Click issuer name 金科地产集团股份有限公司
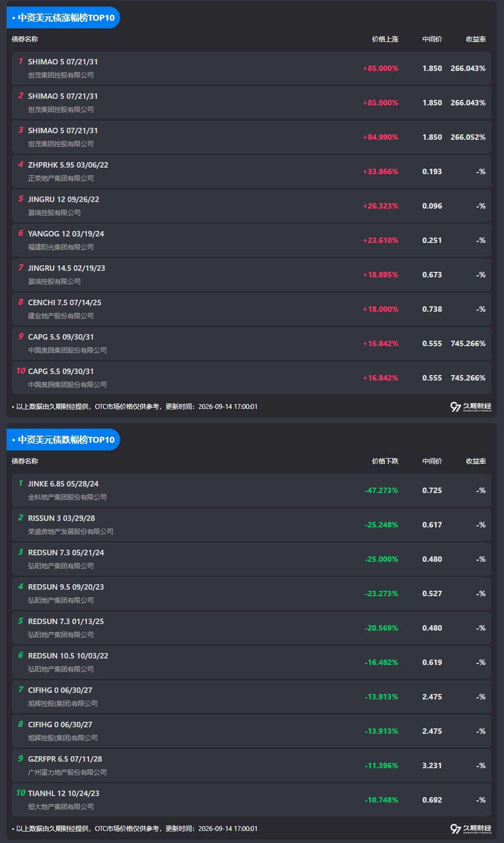 [68, 497]
